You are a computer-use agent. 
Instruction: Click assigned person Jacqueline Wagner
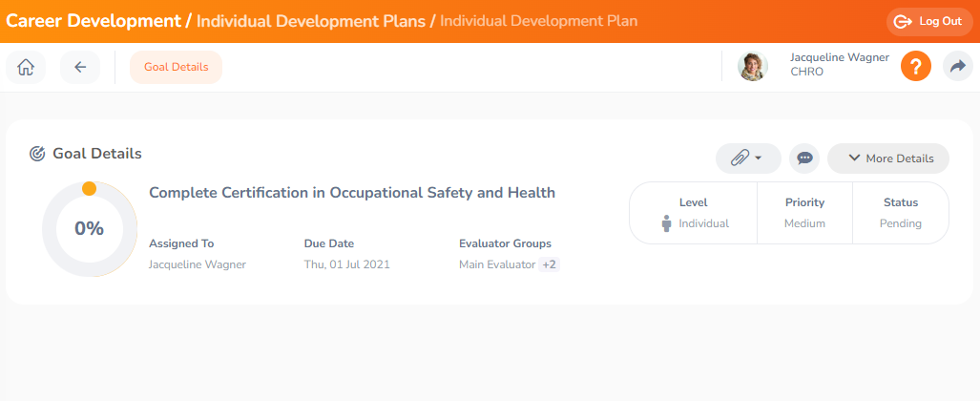(198, 264)
